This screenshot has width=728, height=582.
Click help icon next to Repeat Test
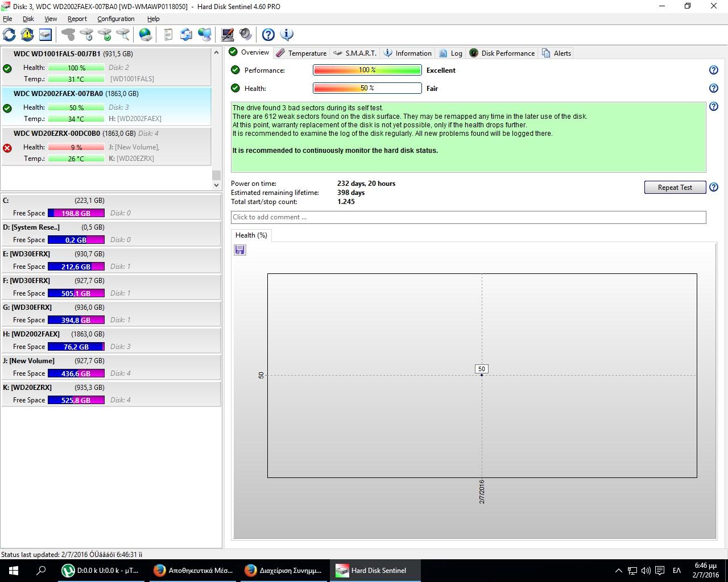click(714, 187)
